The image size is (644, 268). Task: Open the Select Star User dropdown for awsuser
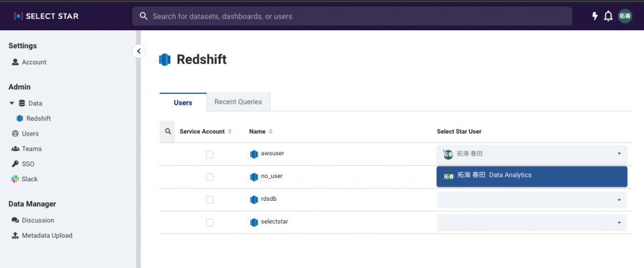(x=532, y=154)
